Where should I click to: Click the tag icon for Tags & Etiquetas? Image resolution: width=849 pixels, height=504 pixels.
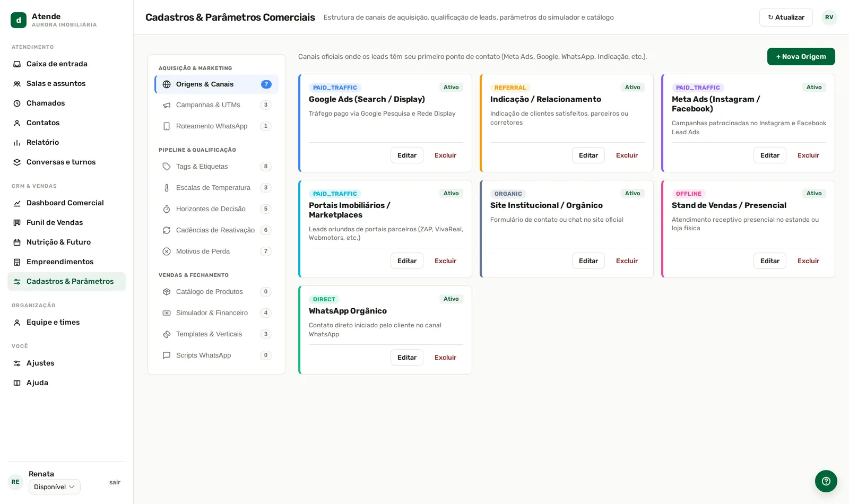coord(167,167)
